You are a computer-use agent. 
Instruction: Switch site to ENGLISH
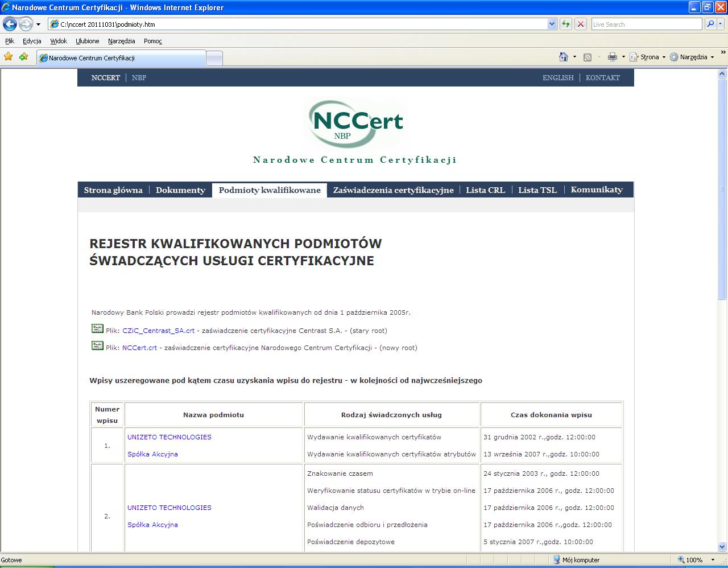(x=558, y=78)
